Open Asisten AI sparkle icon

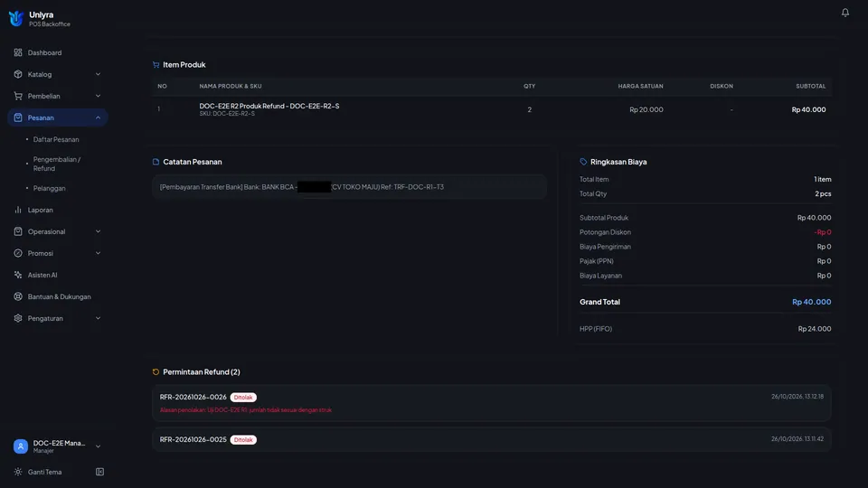point(18,275)
